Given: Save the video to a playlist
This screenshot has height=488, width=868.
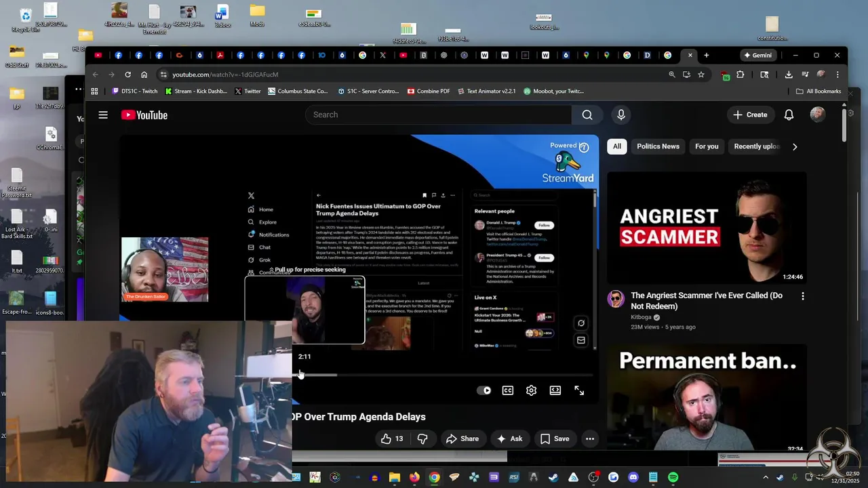Looking at the screenshot, I should click(x=555, y=439).
